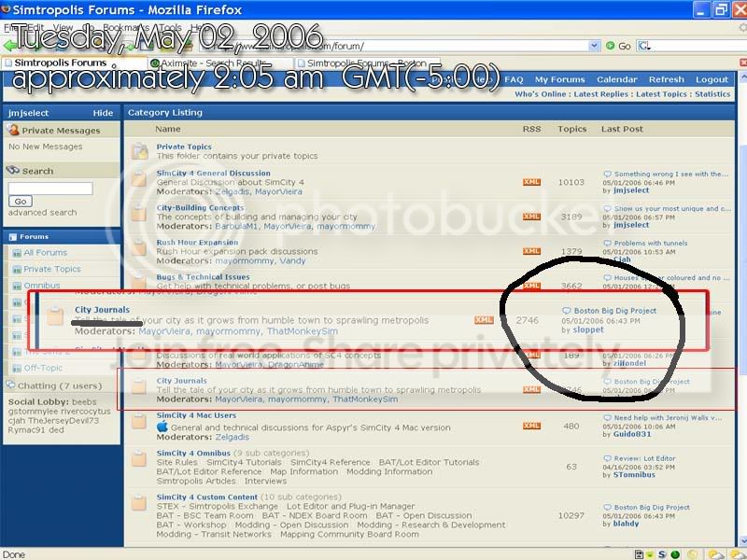Image resolution: width=747 pixels, height=560 pixels.
Task: Open the SimCity 4 Mac Users forum
Action: 196,415
